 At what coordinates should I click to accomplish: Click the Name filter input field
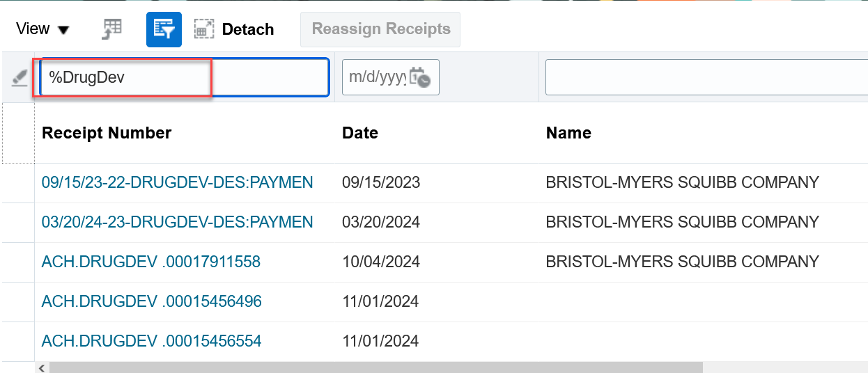pyautogui.click(x=704, y=77)
